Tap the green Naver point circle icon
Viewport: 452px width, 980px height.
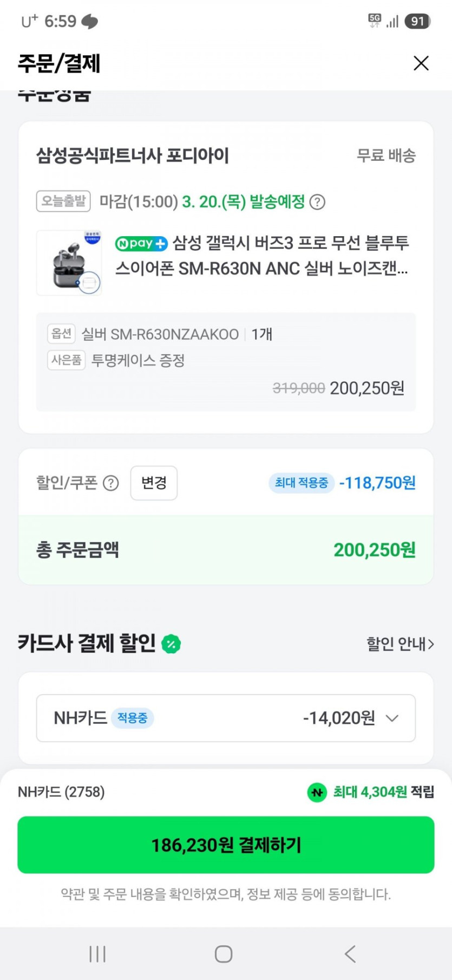point(317,792)
